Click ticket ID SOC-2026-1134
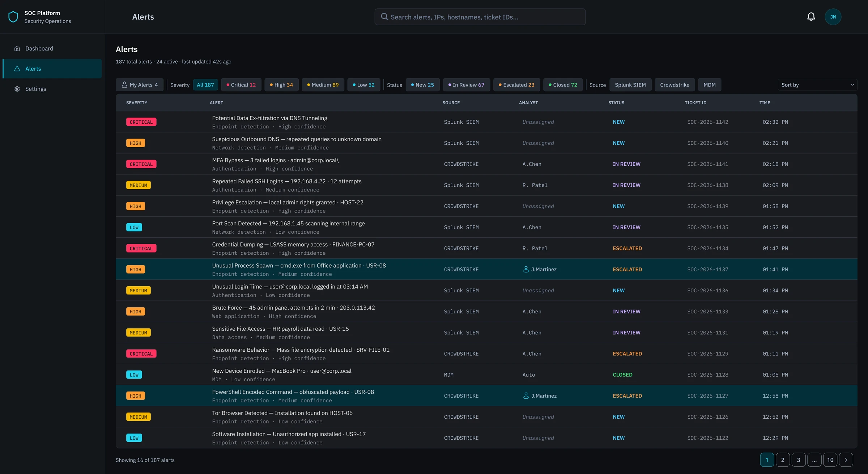868x474 pixels. (707, 248)
